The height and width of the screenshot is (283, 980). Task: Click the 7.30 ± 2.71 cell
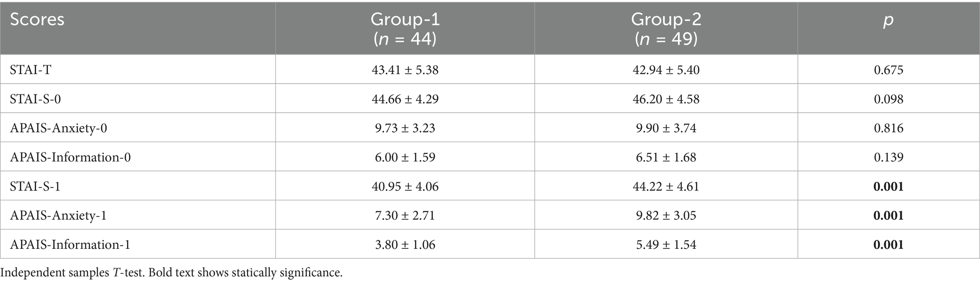pos(405,216)
